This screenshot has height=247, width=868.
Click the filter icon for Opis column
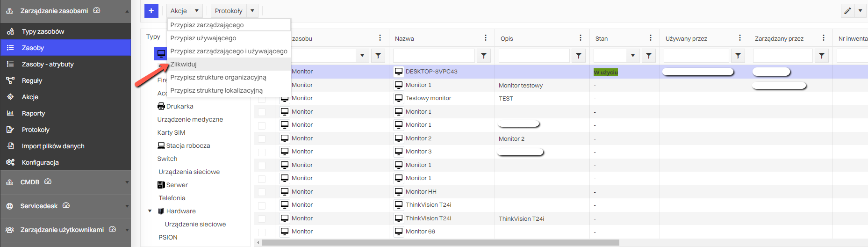[579, 56]
